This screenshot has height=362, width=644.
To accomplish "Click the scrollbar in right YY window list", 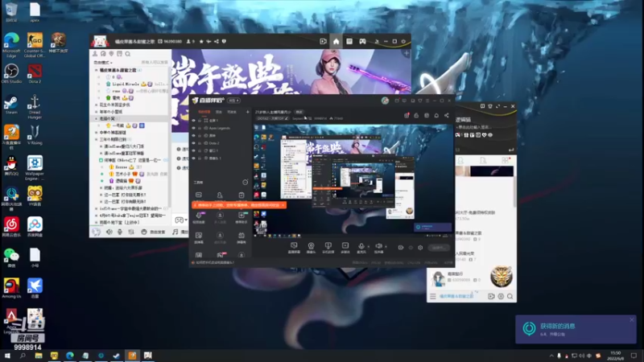I will 514,193.
